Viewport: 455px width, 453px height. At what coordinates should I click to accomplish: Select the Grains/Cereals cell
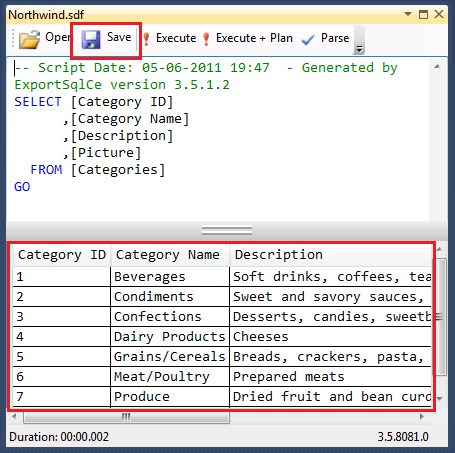pyautogui.click(x=170, y=357)
